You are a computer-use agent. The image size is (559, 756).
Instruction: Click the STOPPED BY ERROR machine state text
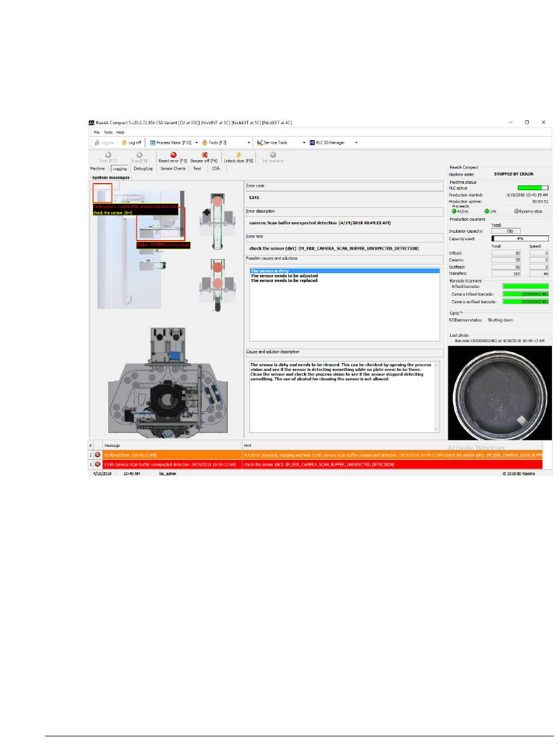(513, 174)
